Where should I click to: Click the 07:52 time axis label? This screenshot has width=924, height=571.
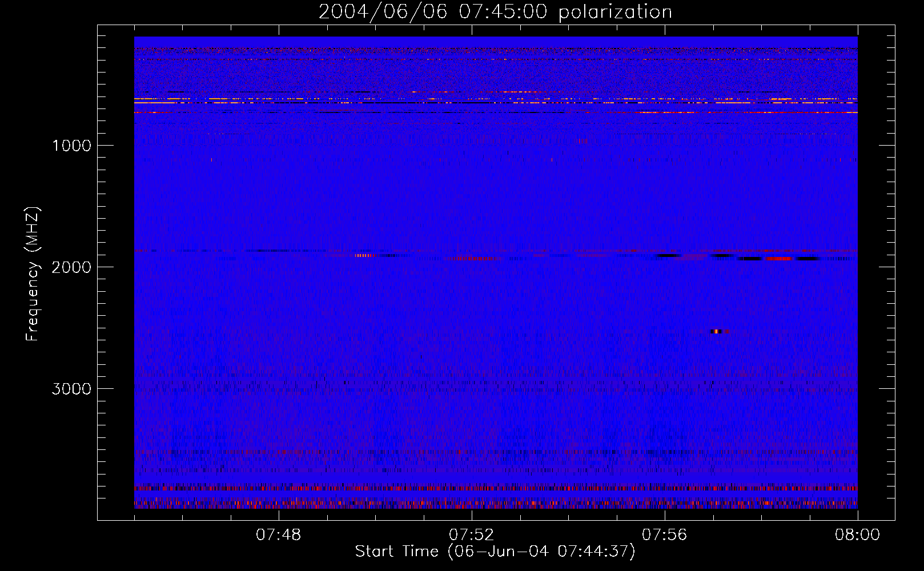point(472,535)
